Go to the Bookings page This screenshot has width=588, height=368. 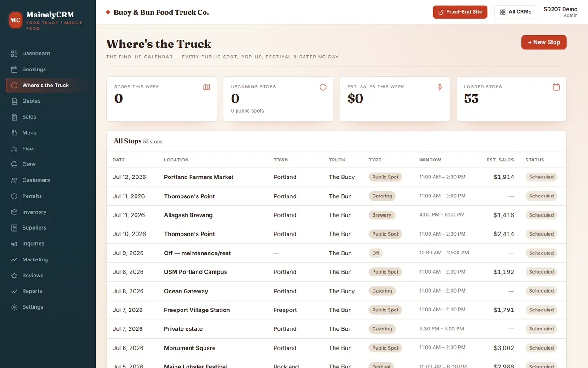click(x=48, y=69)
